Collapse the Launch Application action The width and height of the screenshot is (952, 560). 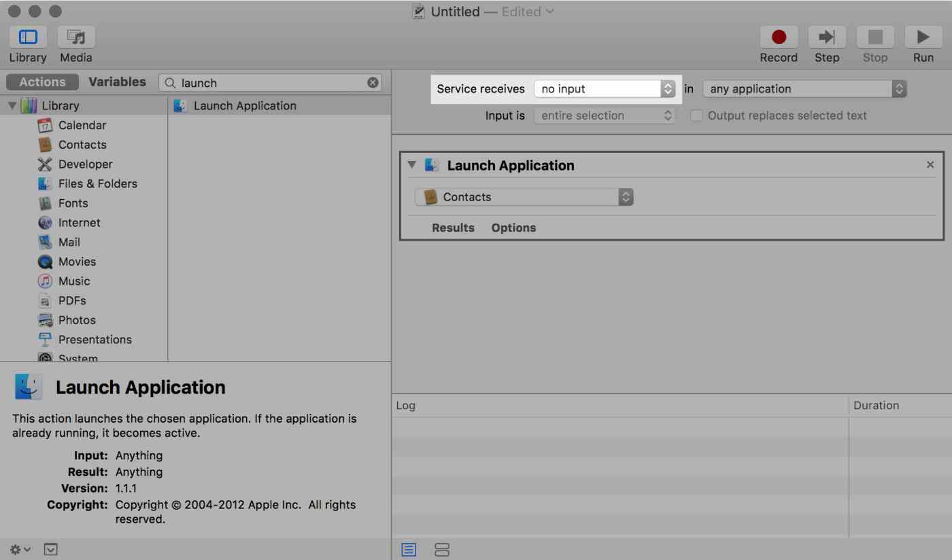(x=411, y=165)
